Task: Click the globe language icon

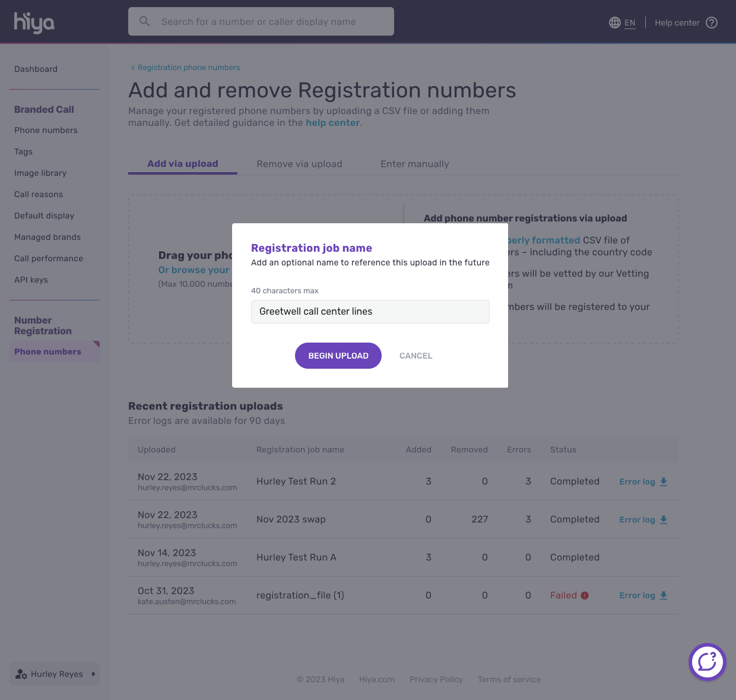Action: (614, 23)
